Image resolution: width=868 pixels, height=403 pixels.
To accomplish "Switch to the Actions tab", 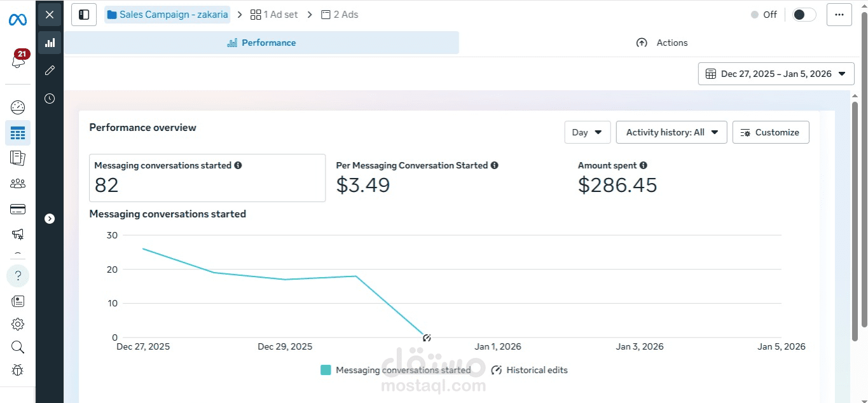I will click(662, 43).
